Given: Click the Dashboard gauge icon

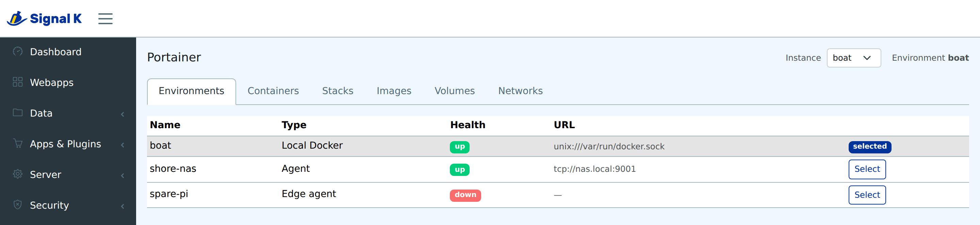Looking at the screenshot, I should [x=17, y=51].
